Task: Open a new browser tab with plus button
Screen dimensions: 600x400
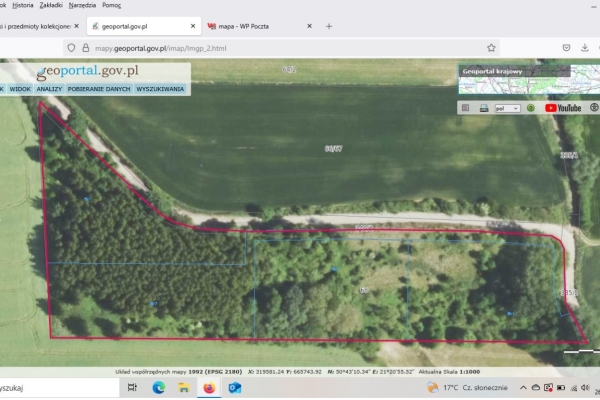Action: (x=329, y=26)
